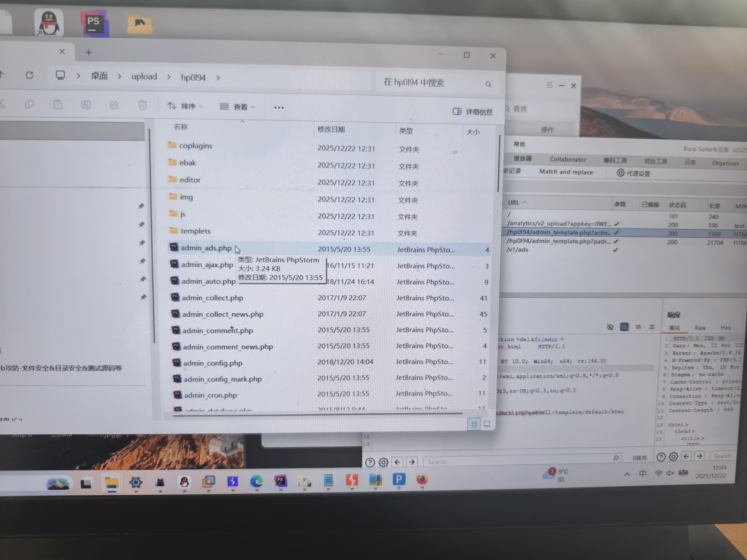
Task: Open the 排序 sort dropdown
Action: click(185, 106)
